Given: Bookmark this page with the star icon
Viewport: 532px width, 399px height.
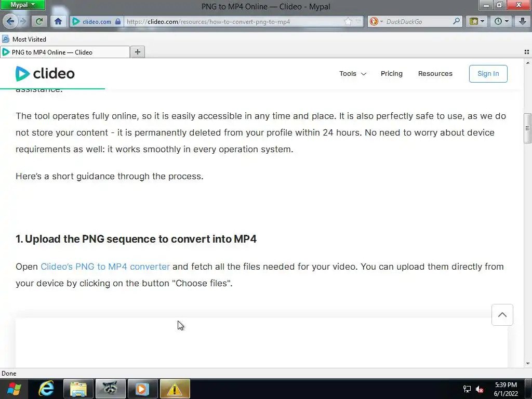Looking at the screenshot, I should click(x=348, y=21).
